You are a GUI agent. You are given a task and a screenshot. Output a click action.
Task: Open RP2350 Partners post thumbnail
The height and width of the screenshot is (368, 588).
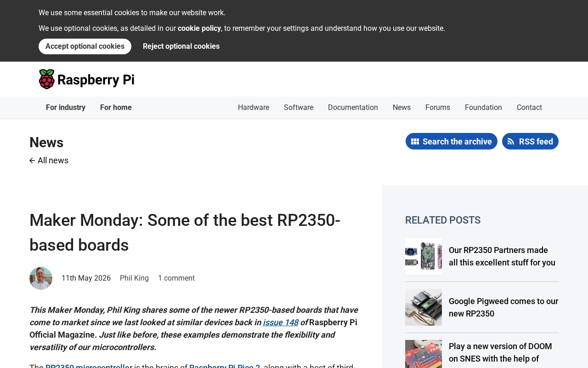pyautogui.click(x=424, y=256)
